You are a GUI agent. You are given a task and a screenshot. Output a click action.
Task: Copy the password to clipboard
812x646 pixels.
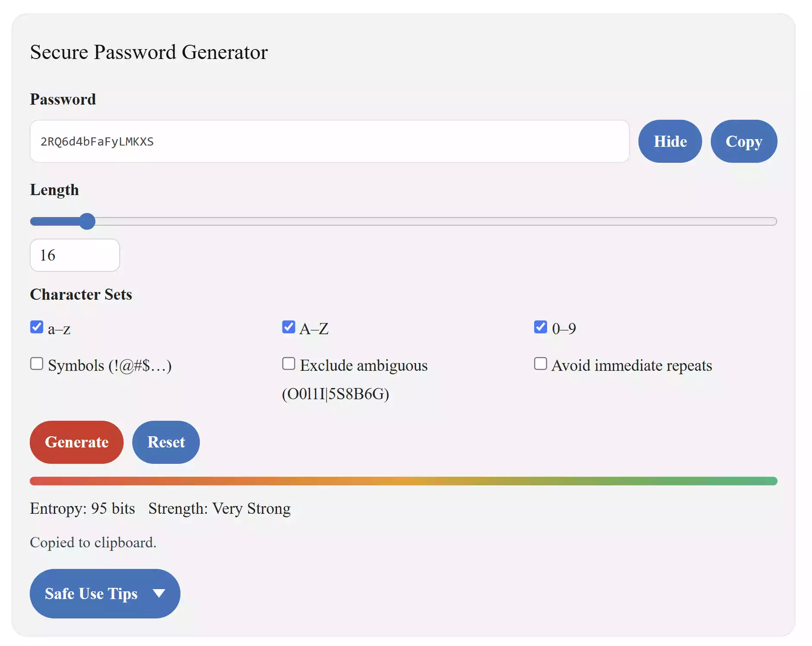tap(744, 141)
